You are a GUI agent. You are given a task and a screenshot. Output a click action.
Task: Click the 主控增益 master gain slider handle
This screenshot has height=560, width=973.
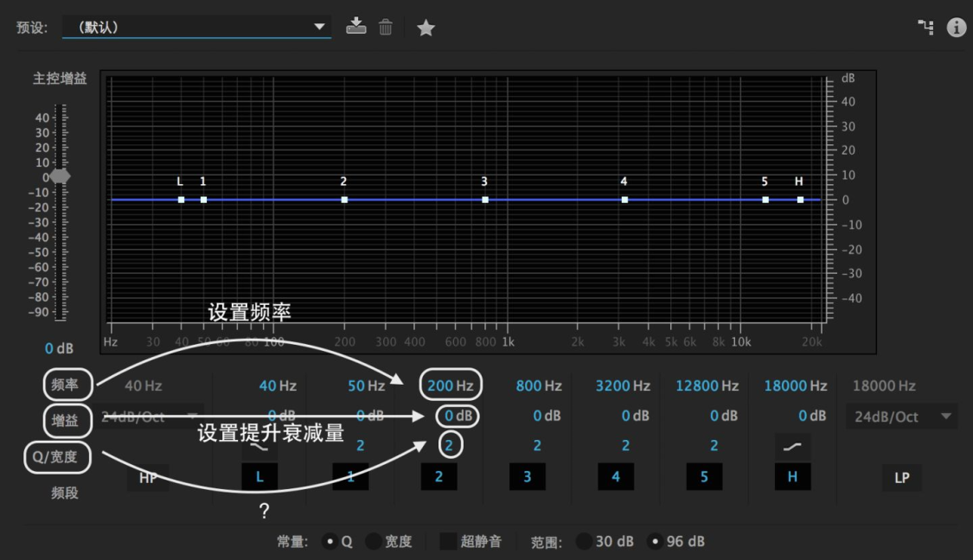pyautogui.click(x=61, y=177)
